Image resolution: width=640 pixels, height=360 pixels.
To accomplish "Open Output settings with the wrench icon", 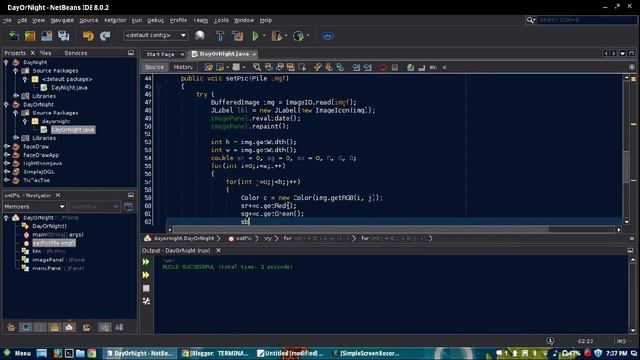I will coord(146,301).
